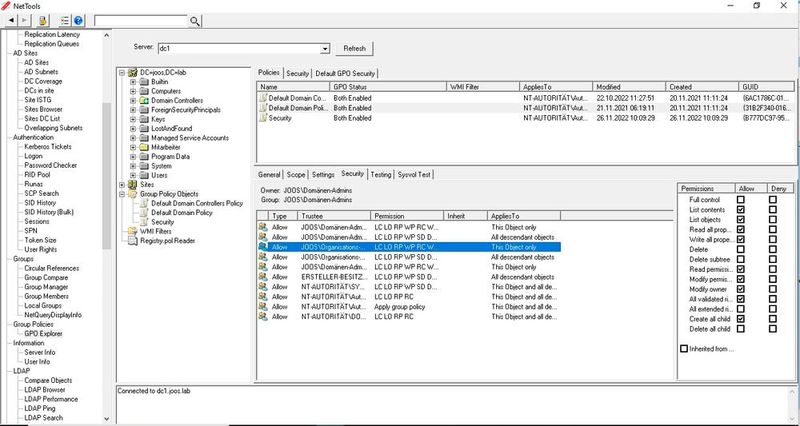Click the WMI Filters folder icon
The height and width of the screenshot is (426, 800).
[x=133, y=231]
